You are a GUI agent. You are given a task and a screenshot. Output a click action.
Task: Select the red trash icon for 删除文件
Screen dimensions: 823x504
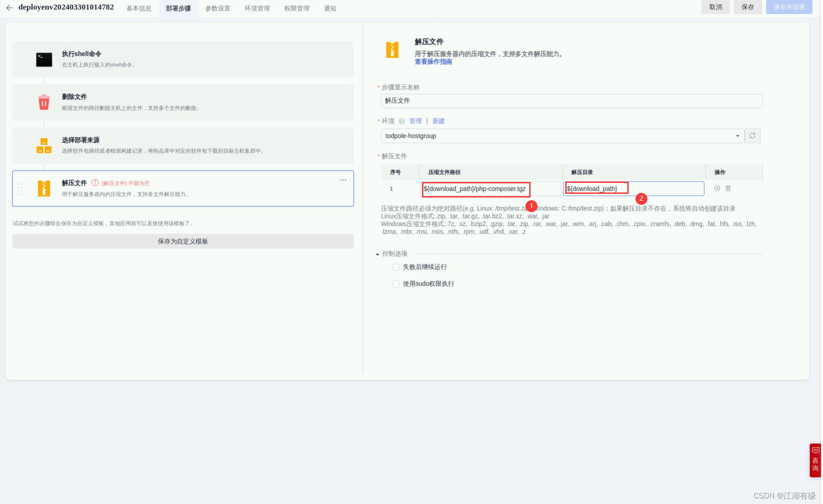pyautogui.click(x=44, y=102)
